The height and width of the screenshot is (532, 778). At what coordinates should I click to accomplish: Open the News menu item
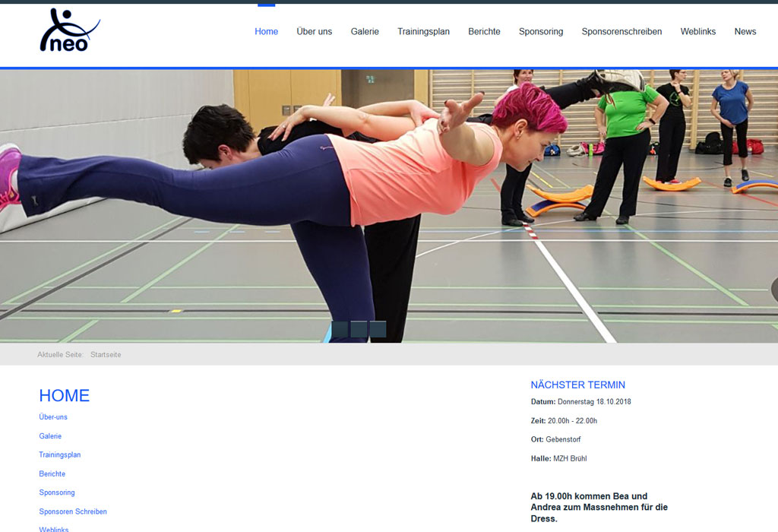tap(745, 32)
